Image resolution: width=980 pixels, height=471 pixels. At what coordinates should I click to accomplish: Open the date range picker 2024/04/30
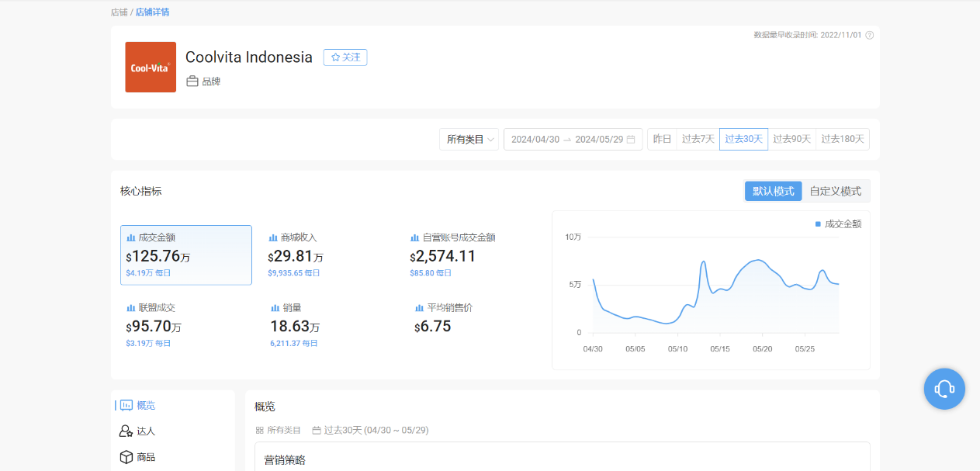tap(535, 140)
